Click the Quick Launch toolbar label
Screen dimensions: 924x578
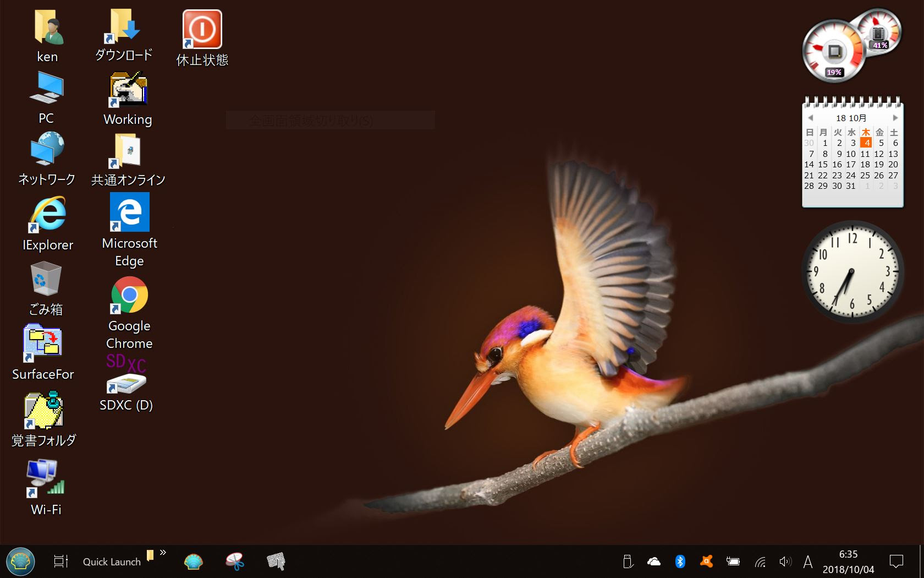[112, 562]
